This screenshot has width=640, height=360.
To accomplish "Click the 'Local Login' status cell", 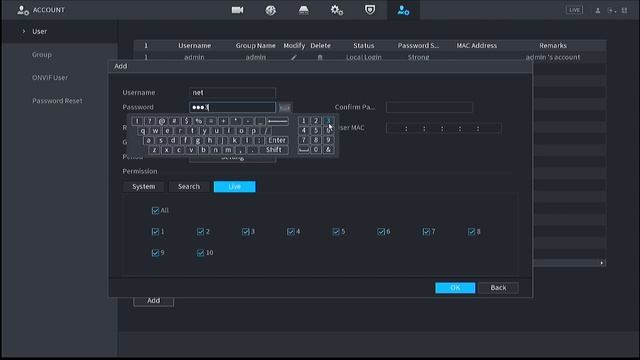I will click(x=364, y=57).
